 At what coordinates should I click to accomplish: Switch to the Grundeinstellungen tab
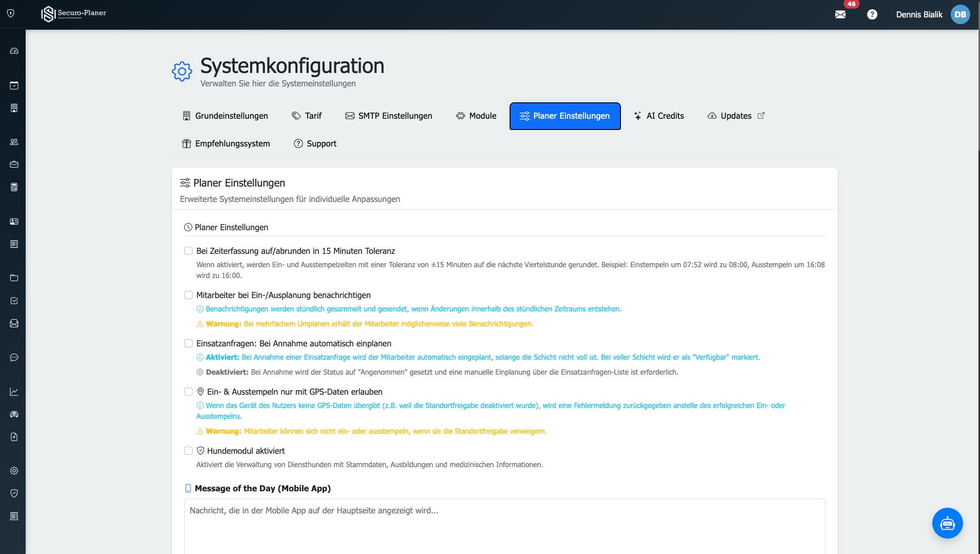pyautogui.click(x=225, y=116)
